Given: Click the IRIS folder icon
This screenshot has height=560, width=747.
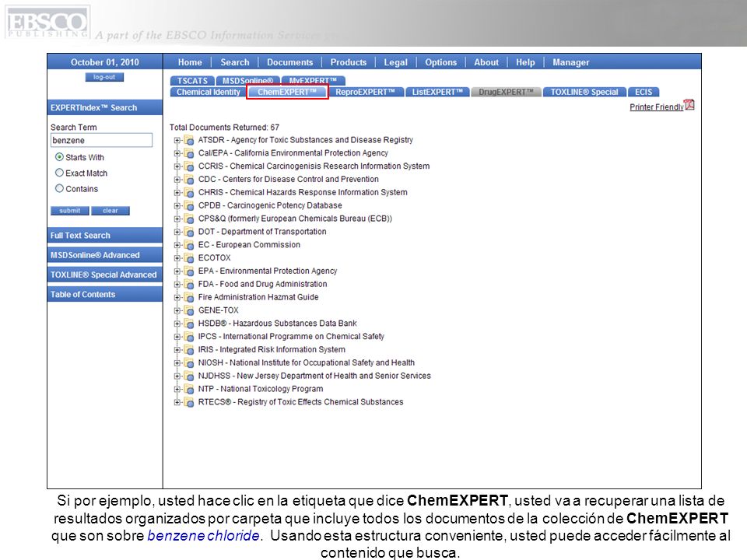Looking at the screenshot, I should pyautogui.click(x=189, y=350).
